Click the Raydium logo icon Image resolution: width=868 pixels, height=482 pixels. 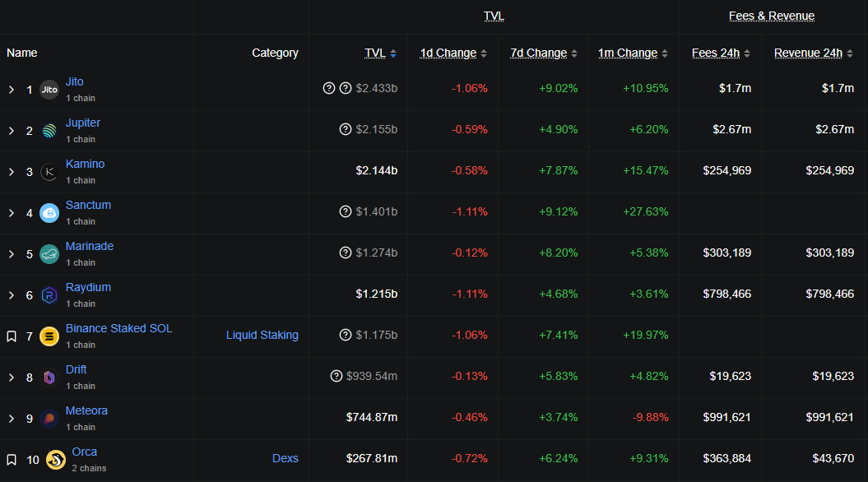click(49, 295)
